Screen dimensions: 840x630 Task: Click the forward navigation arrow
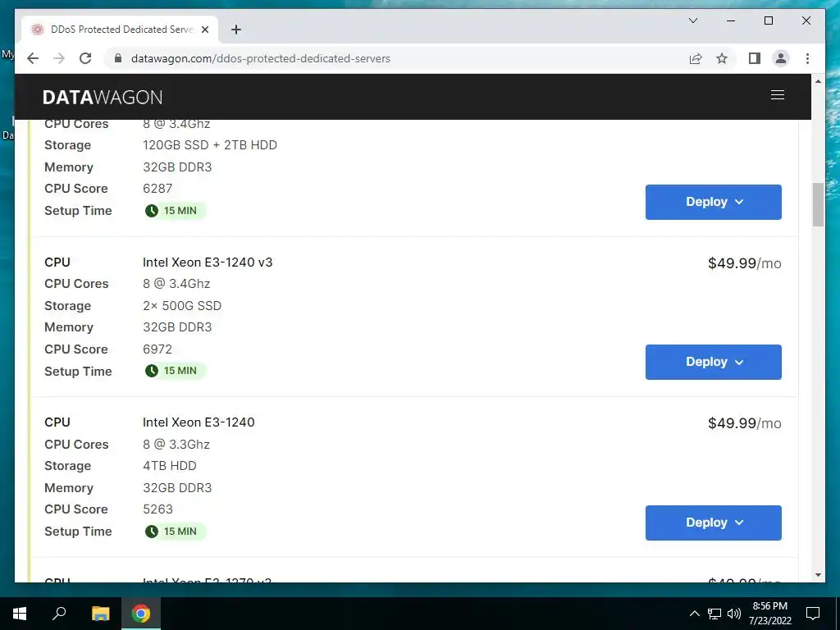pos(59,58)
